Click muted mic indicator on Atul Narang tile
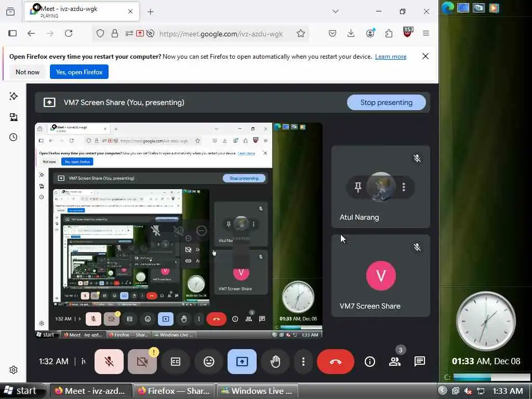The image size is (532, 399). [x=417, y=158]
